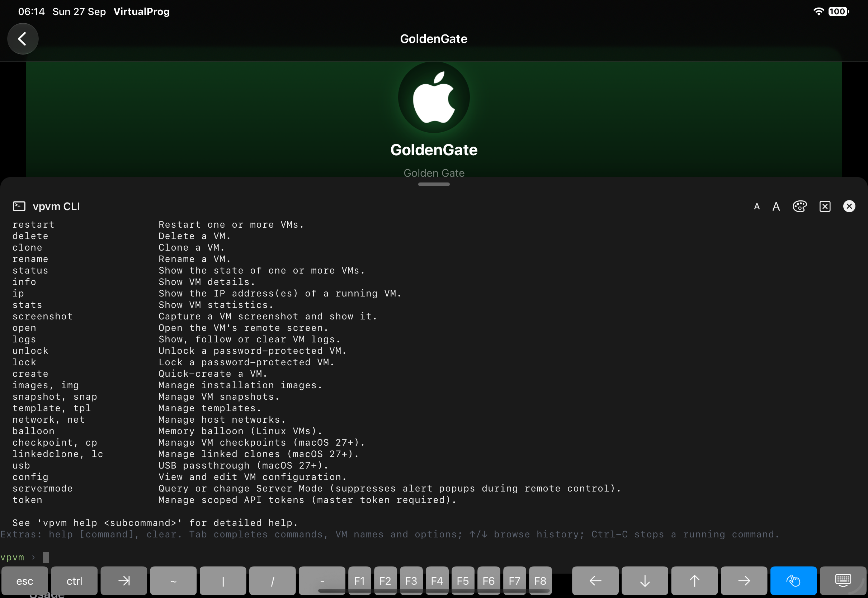
Task: Click the 'token' command text
Action: (27, 500)
